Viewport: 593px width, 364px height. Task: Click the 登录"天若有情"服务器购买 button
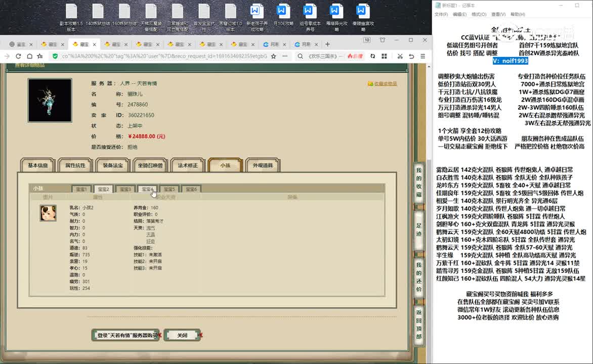126,335
